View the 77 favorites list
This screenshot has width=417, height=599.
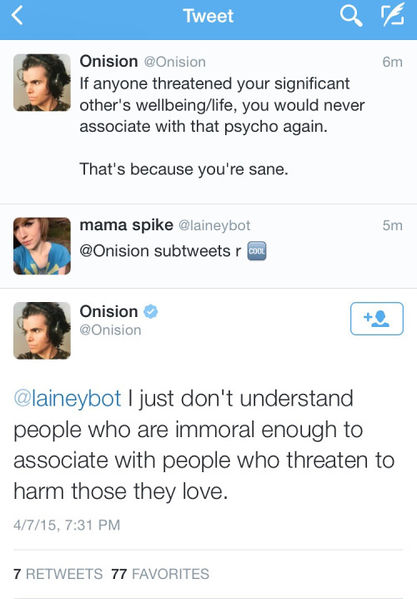(160, 574)
